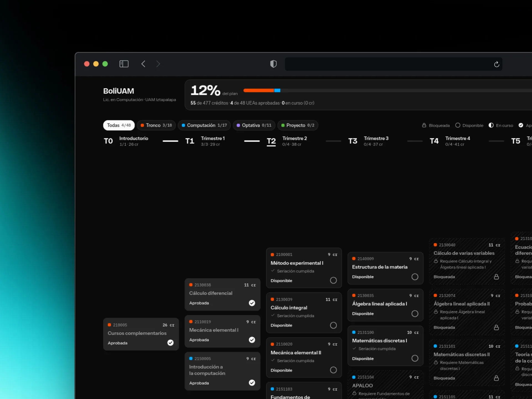Click the Disponible legend circle icon
This screenshot has width=532, height=399.
[x=458, y=125]
